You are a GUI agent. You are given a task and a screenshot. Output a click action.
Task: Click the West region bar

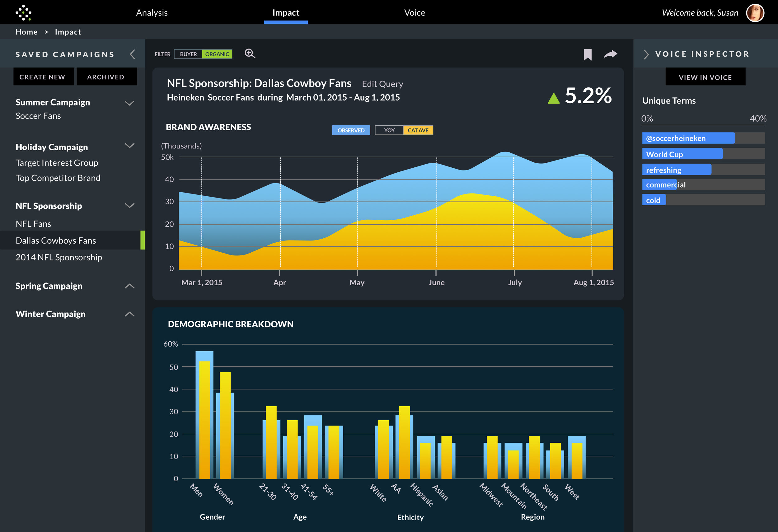(576, 457)
